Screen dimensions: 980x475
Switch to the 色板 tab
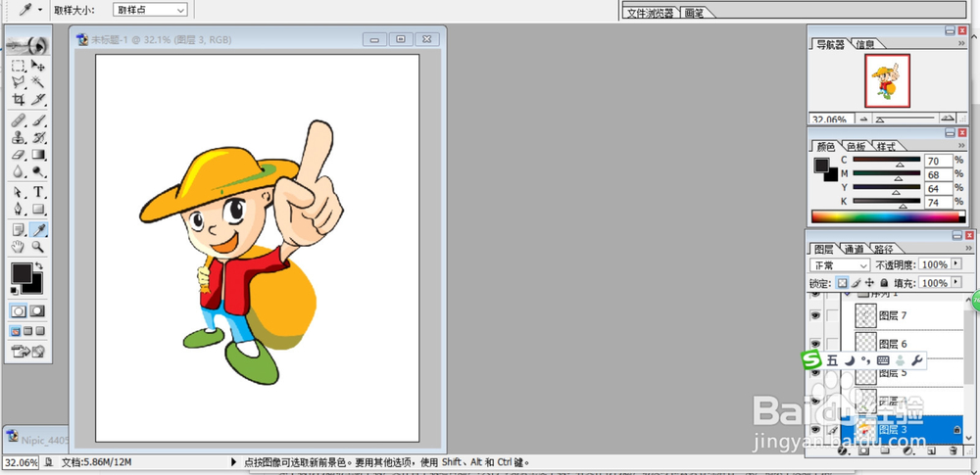click(x=857, y=146)
